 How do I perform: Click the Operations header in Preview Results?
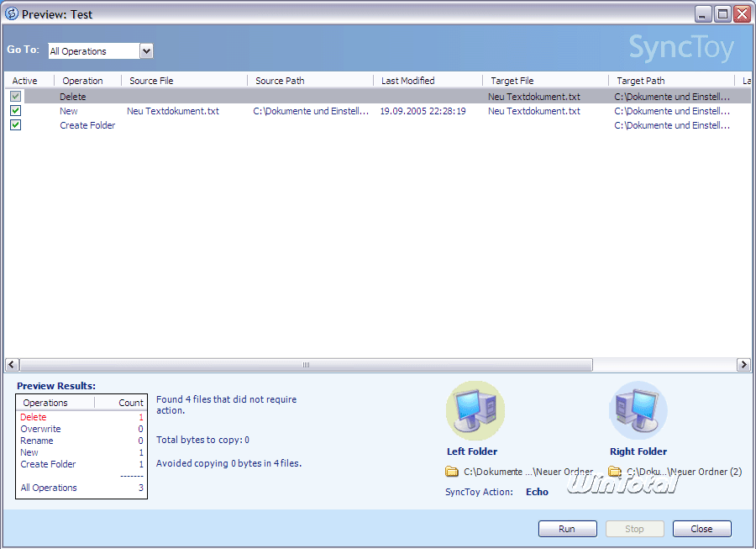coord(45,403)
